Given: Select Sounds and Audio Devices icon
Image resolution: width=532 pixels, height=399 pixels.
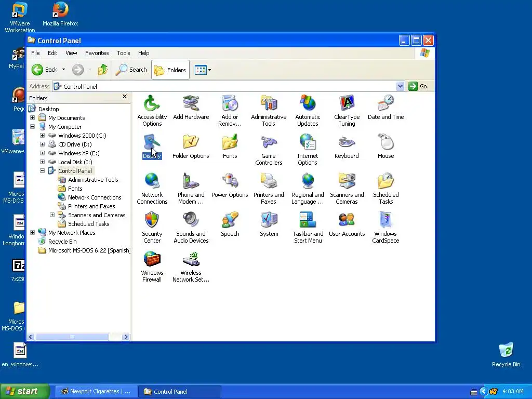Looking at the screenshot, I should pyautogui.click(x=191, y=228).
